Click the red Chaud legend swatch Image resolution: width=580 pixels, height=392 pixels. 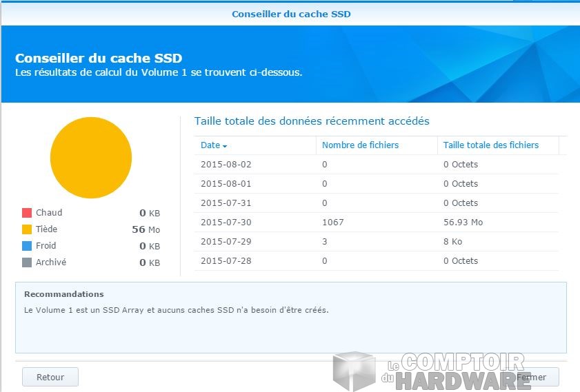(27, 213)
